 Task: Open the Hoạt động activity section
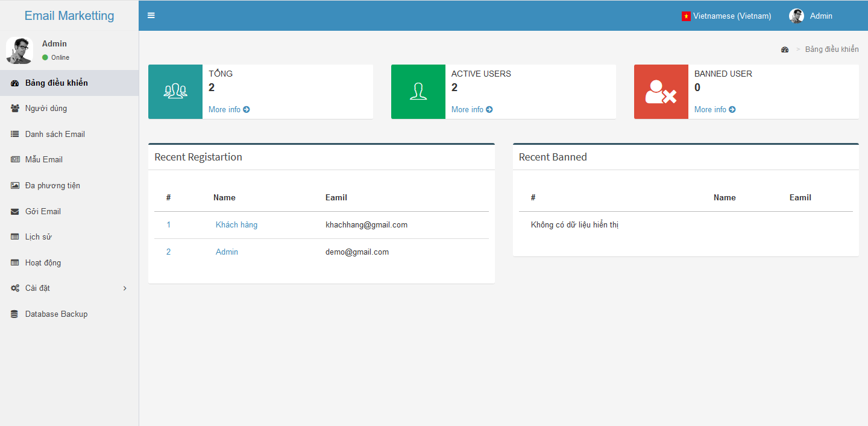[43, 262]
